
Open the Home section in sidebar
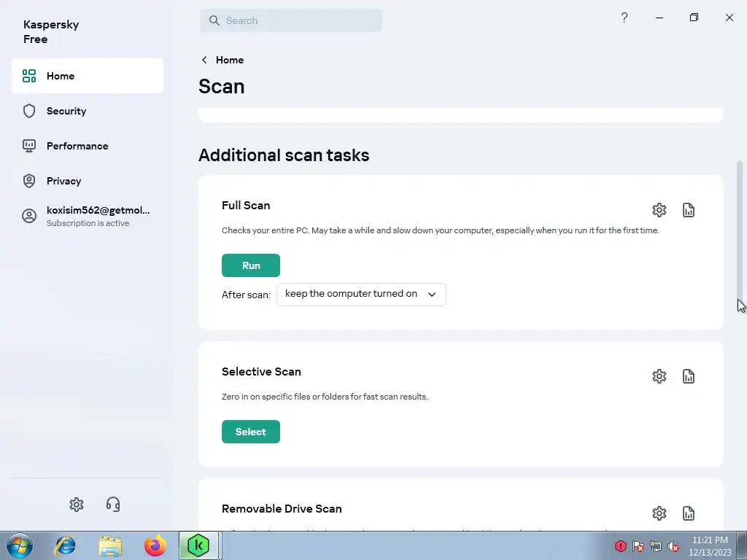click(88, 76)
